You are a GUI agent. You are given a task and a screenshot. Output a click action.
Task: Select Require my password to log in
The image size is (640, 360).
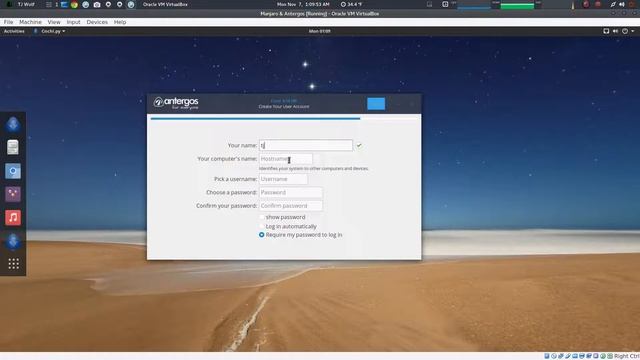point(262,235)
